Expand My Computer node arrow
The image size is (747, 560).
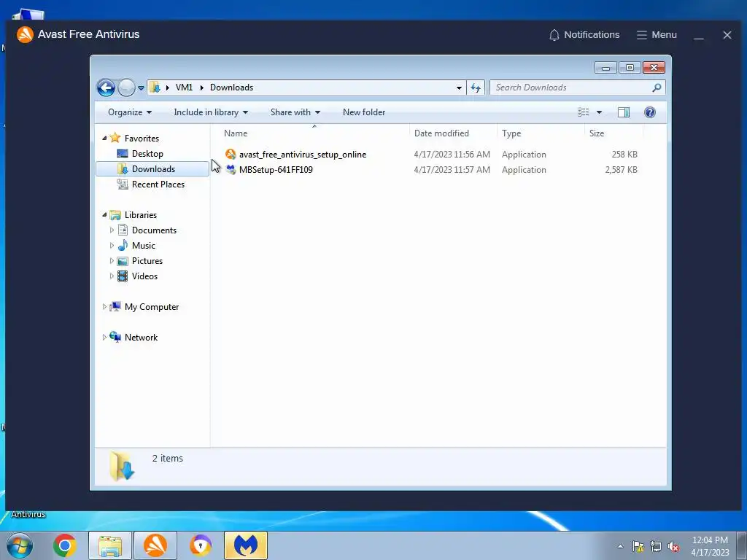(104, 307)
